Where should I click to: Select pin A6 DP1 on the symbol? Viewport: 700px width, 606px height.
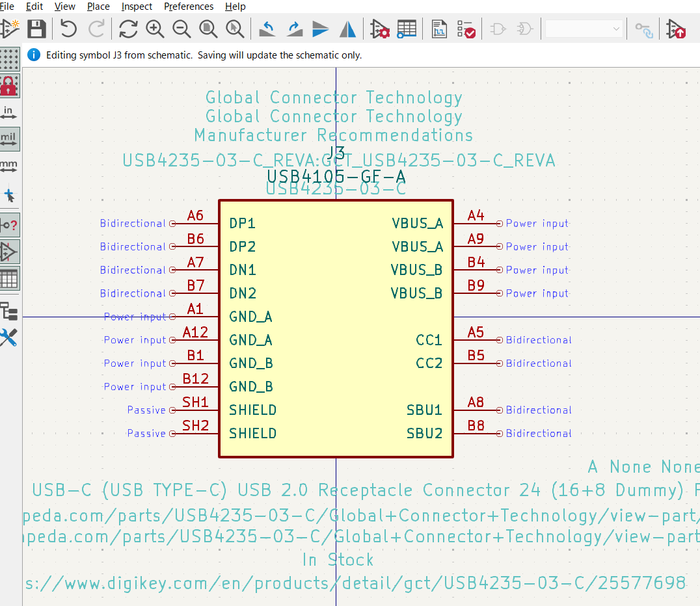point(195,223)
